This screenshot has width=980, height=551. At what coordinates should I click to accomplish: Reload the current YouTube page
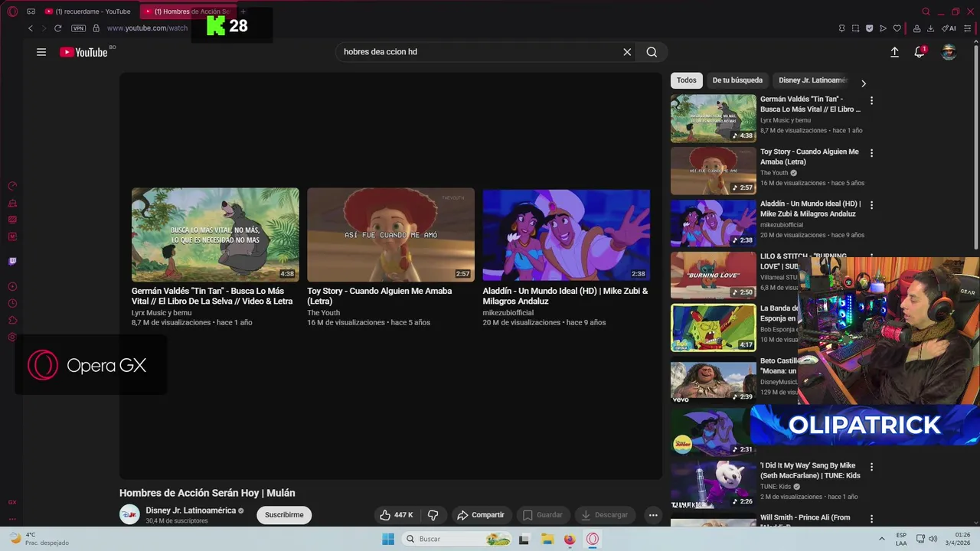point(57,28)
